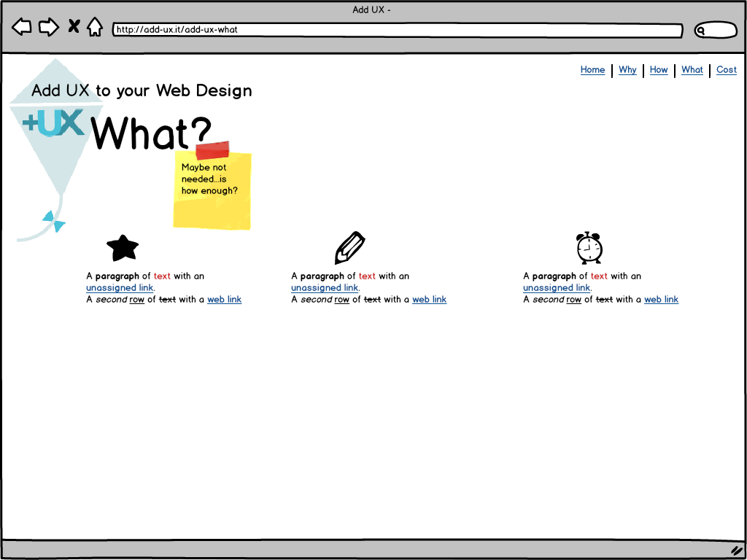Click the search magnifier icon

click(x=701, y=31)
